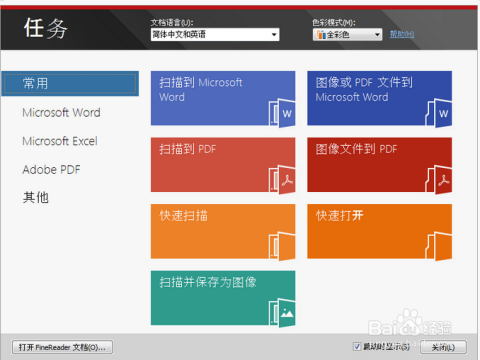Open the 简体中文和英语 language combo box

click(215, 35)
